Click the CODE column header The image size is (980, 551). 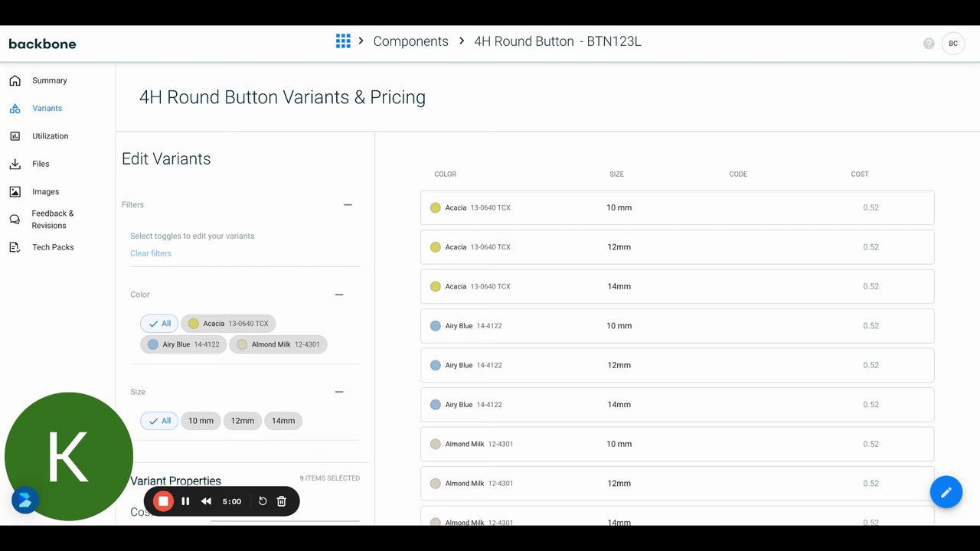point(738,174)
